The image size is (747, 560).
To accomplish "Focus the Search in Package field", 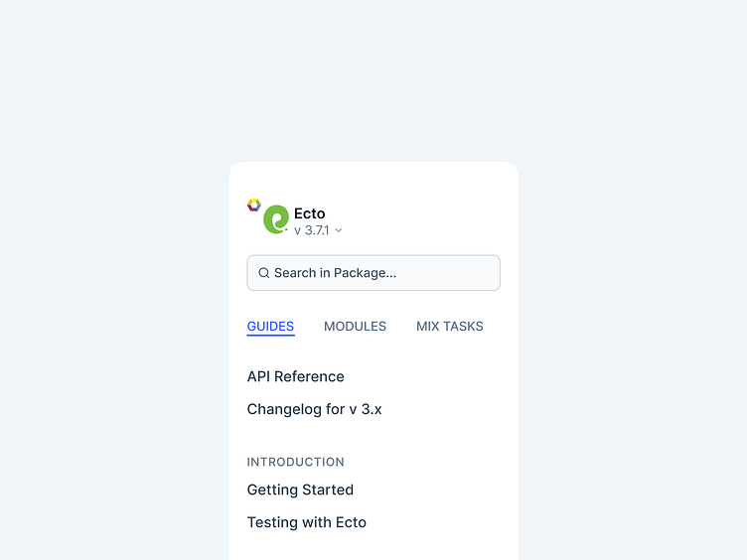I will 373,273.
